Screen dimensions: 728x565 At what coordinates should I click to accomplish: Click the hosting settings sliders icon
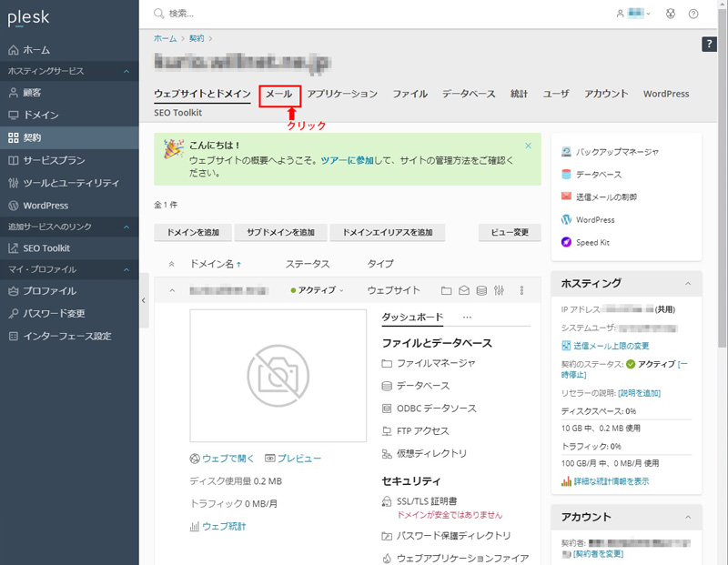pos(499,291)
